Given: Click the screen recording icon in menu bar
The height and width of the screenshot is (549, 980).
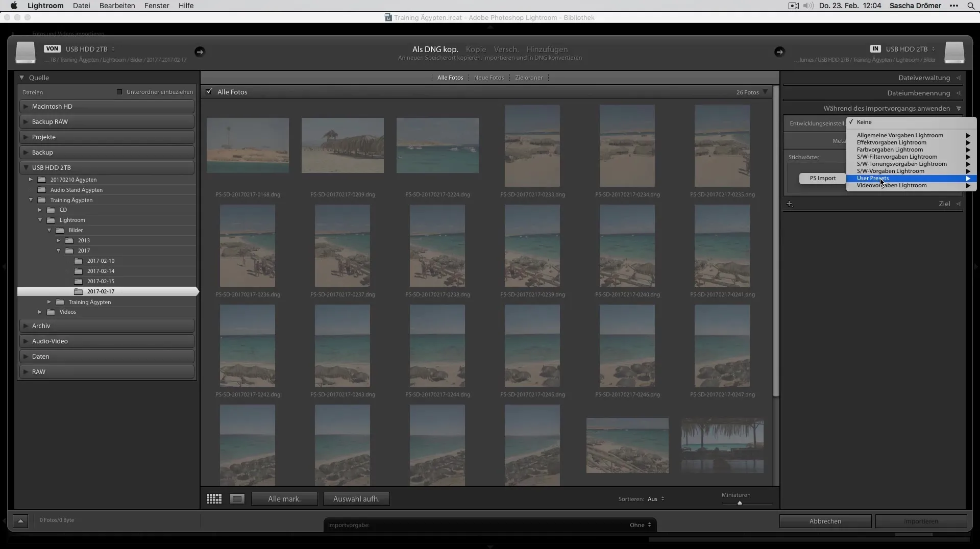Looking at the screenshot, I should tap(793, 6).
